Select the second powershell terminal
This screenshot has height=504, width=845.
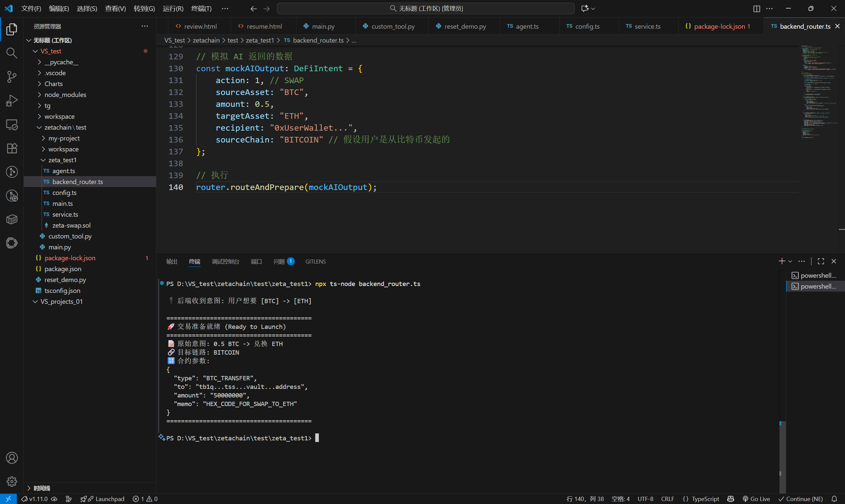point(815,286)
